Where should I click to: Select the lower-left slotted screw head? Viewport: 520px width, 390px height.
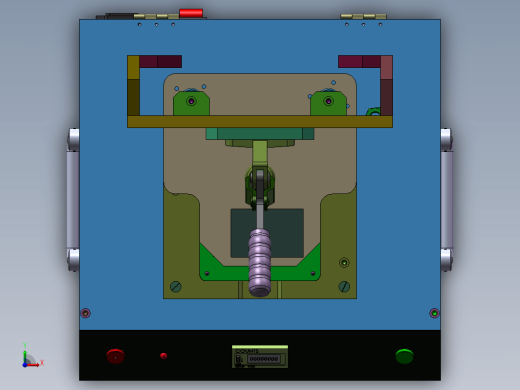pos(176,286)
